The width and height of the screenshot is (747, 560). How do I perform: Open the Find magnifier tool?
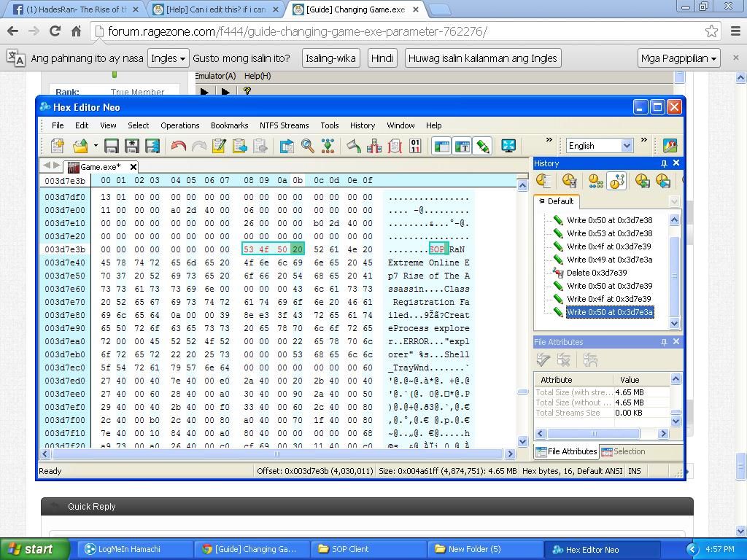(x=308, y=146)
